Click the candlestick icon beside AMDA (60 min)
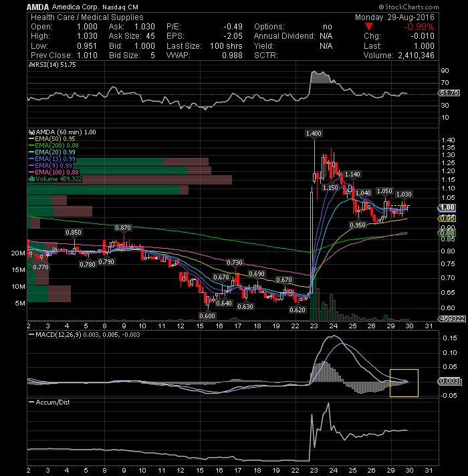468x476 pixels. pos(31,132)
